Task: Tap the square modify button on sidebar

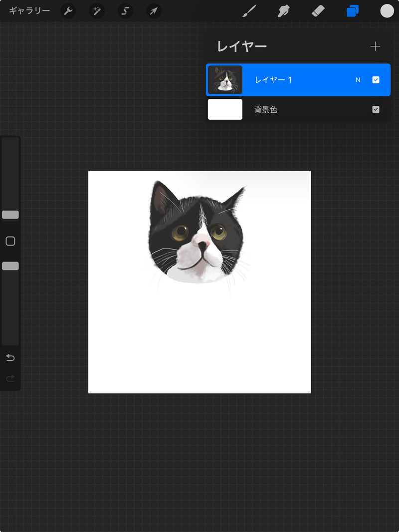Action: click(x=10, y=242)
